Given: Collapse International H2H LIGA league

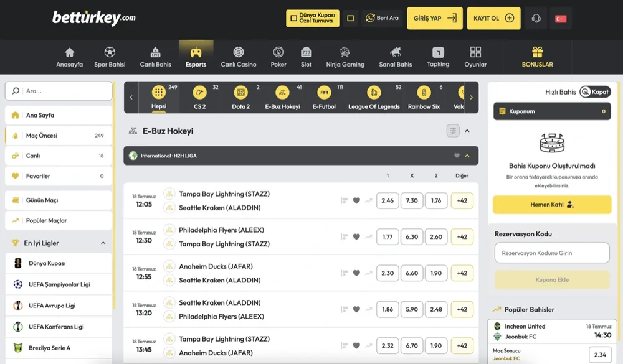Looking at the screenshot, I should coord(467,156).
